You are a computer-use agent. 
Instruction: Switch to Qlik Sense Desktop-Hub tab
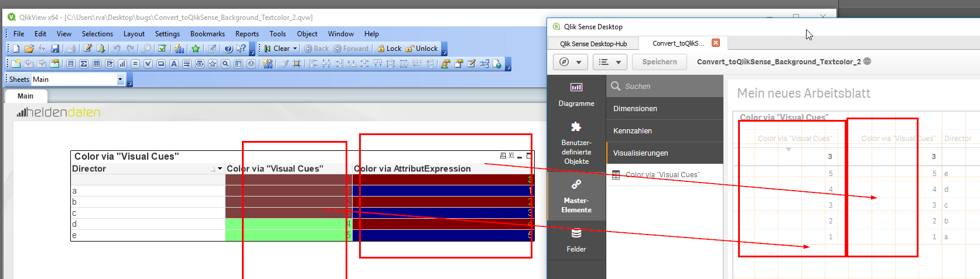[x=593, y=44]
